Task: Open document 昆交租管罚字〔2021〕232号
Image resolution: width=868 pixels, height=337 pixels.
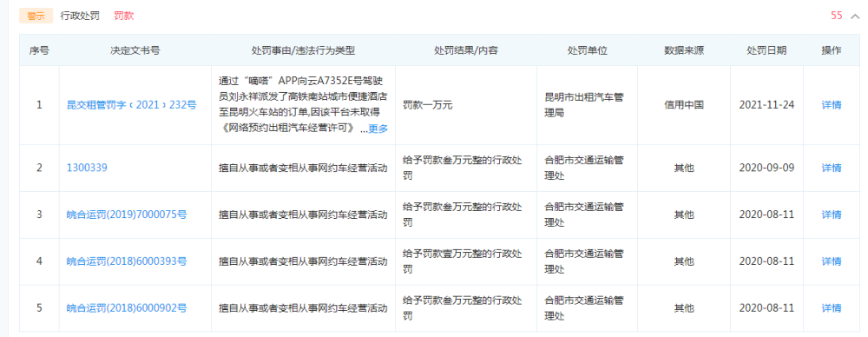Action: tap(132, 105)
